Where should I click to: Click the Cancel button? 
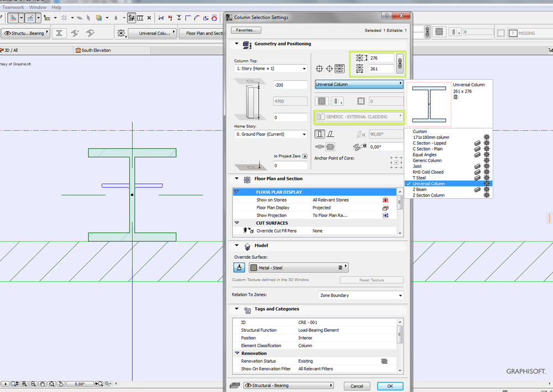356,386
